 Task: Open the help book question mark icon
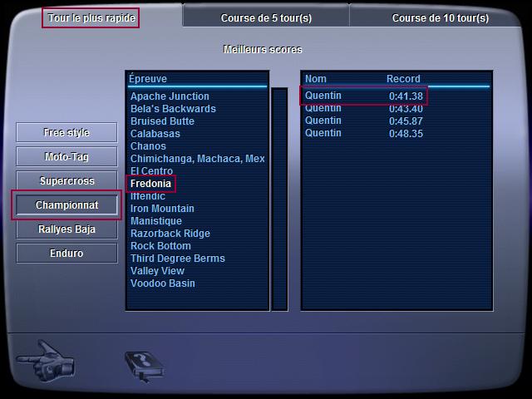click(143, 365)
